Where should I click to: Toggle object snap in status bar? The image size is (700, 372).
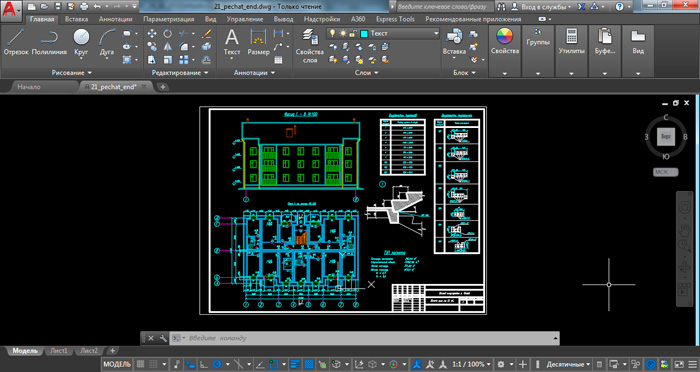[273, 364]
